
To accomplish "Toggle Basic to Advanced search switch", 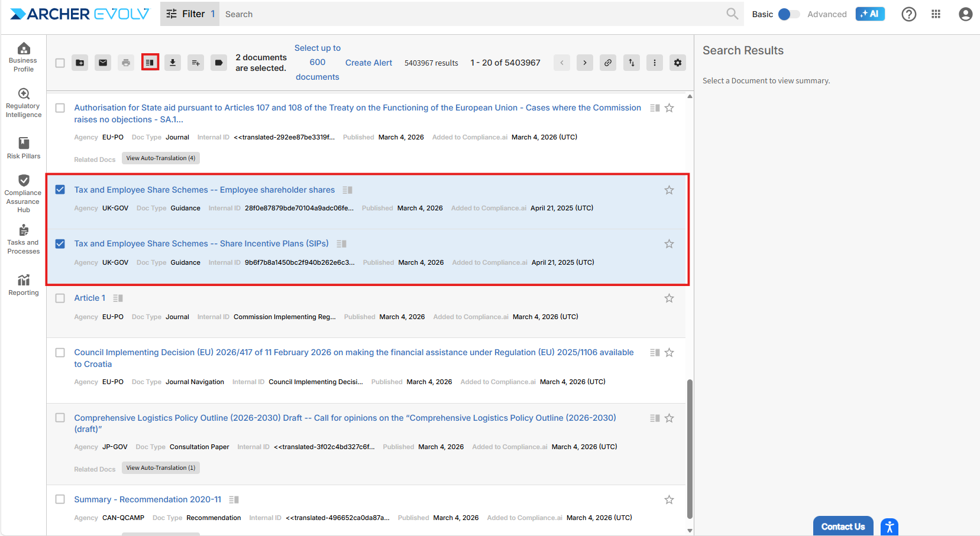I will [788, 14].
